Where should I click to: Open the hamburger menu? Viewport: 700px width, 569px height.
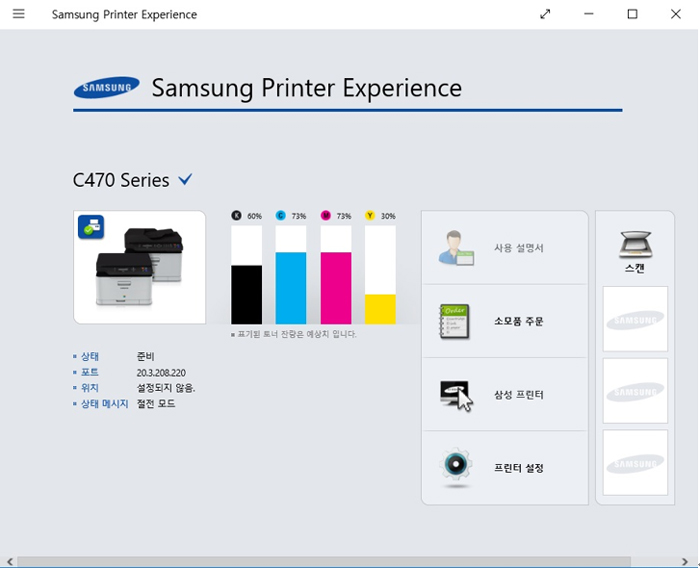tap(18, 14)
